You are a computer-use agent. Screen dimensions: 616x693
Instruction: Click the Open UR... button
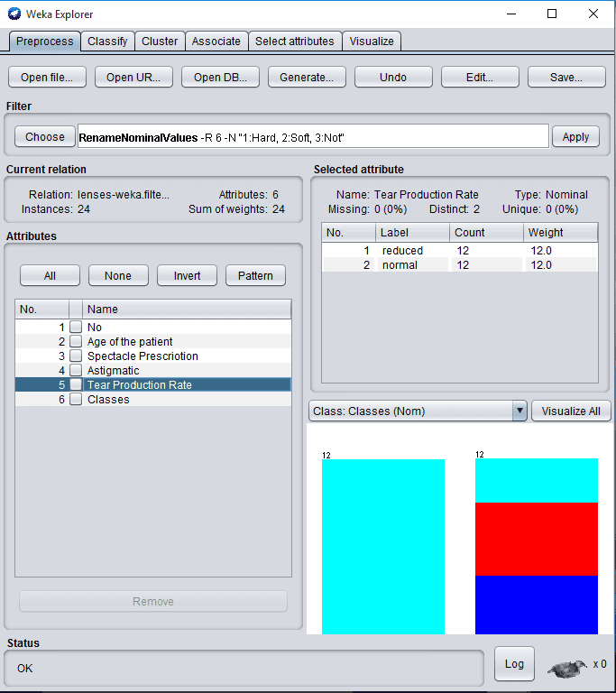point(133,78)
